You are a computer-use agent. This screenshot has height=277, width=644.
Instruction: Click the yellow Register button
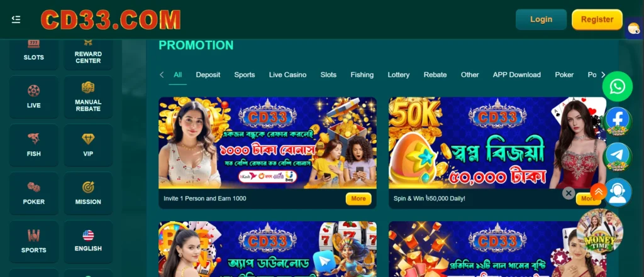pyautogui.click(x=597, y=19)
